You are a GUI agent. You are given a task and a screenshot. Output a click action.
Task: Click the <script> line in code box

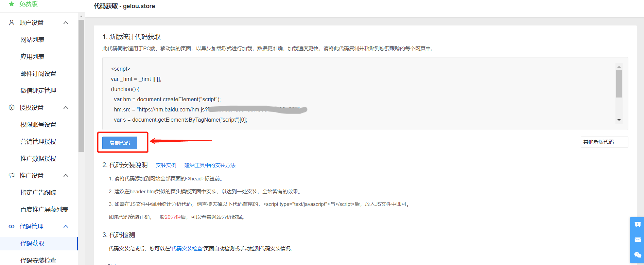point(121,69)
